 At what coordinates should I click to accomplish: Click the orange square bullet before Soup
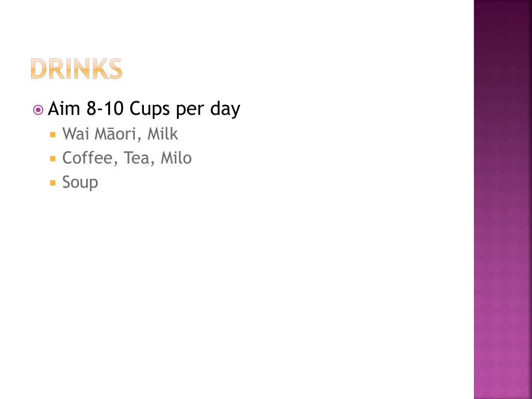coord(52,183)
